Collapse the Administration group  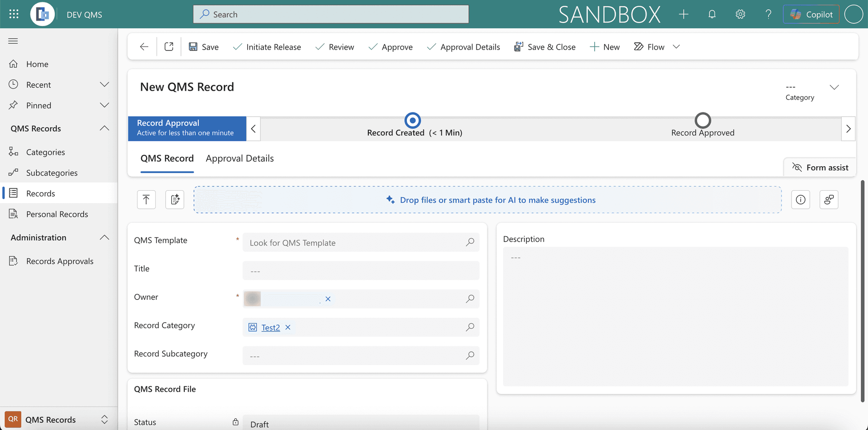(x=104, y=237)
